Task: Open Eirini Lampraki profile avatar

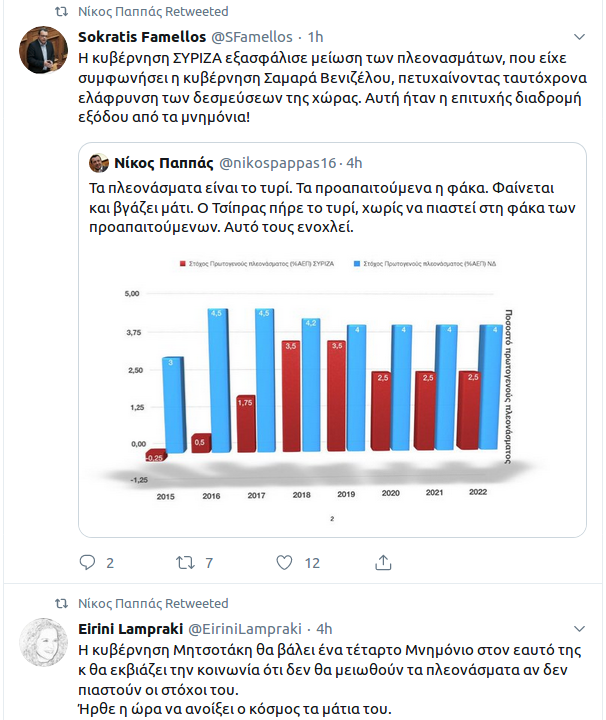Action: pos(43,642)
